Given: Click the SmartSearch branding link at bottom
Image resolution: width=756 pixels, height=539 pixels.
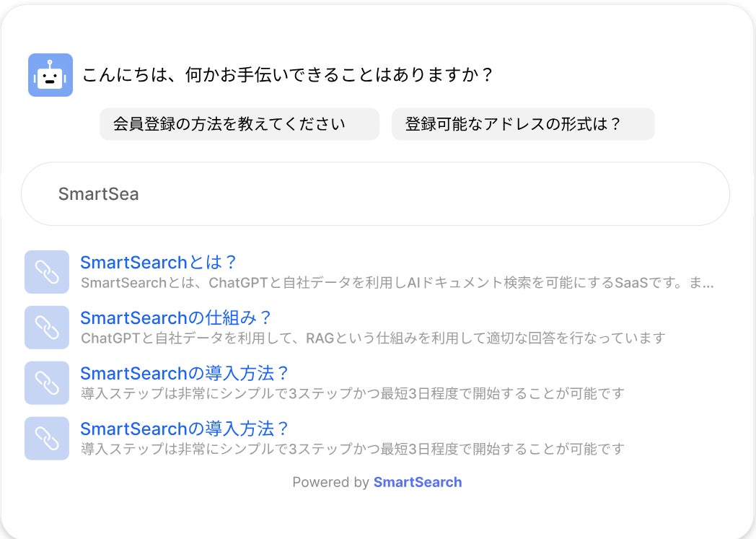Looking at the screenshot, I should click(x=418, y=482).
